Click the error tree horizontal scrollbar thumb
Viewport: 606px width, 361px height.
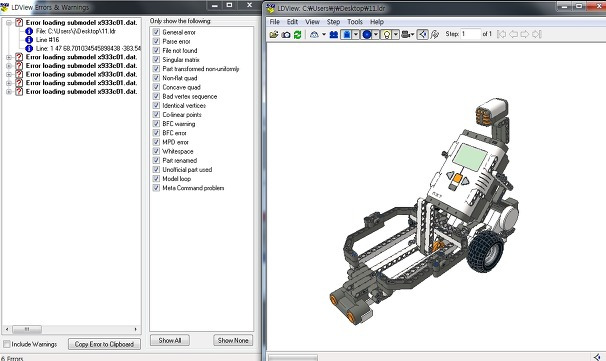(27, 329)
